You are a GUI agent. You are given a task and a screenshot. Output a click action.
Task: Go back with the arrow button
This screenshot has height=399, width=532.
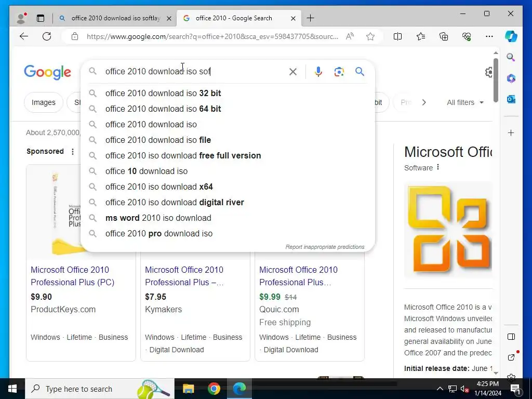[24, 36]
